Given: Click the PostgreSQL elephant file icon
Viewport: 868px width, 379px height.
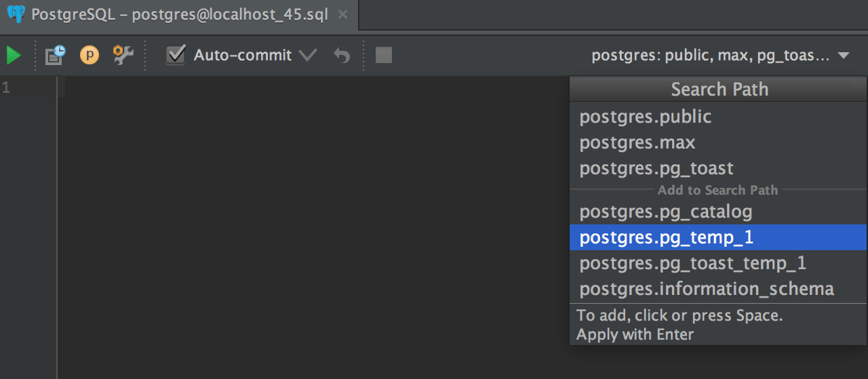Looking at the screenshot, I should point(16,14).
